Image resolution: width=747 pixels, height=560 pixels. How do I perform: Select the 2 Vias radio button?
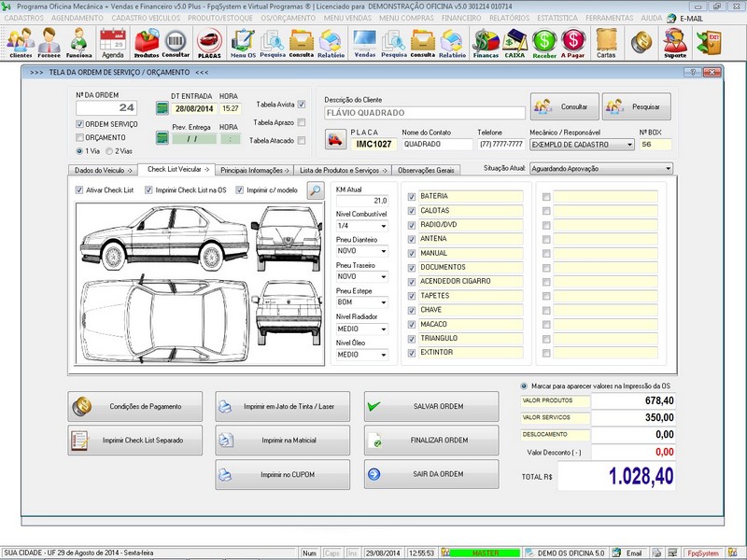[x=109, y=150]
